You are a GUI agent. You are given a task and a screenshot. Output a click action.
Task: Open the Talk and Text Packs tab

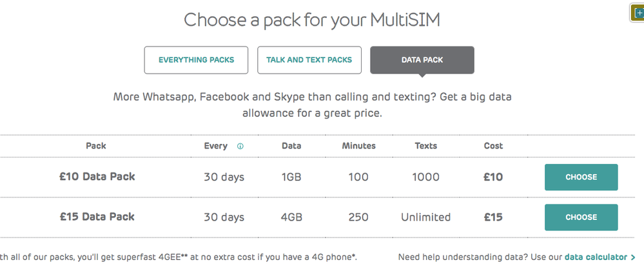point(309,60)
